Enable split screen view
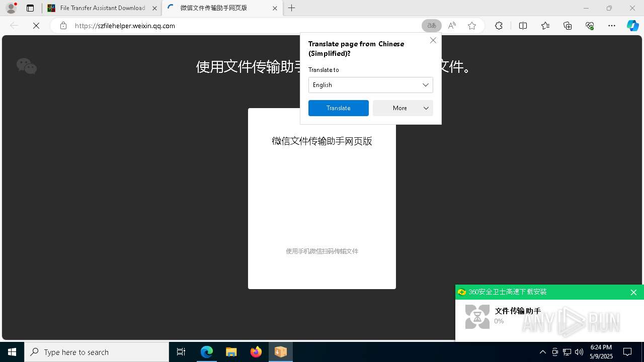The width and height of the screenshot is (644, 362). pyautogui.click(x=523, y=26)
